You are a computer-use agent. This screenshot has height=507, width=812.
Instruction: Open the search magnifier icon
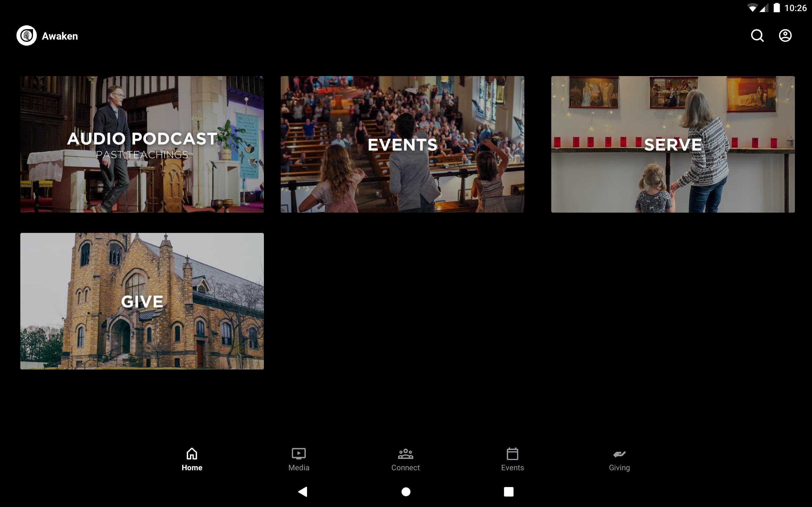click(757, 35)
